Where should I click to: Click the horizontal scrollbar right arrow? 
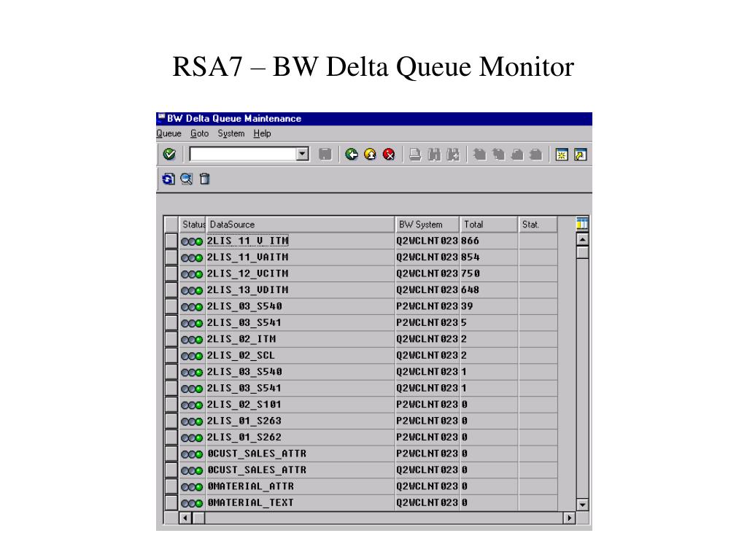569,518
